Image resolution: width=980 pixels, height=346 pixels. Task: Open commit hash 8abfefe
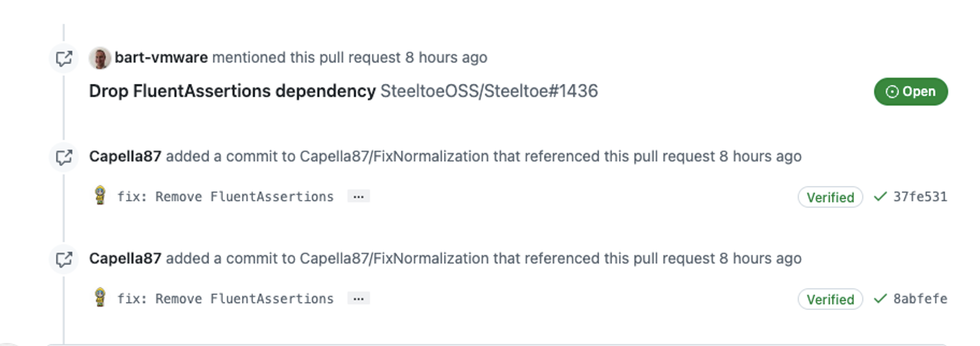pos(920,299)
